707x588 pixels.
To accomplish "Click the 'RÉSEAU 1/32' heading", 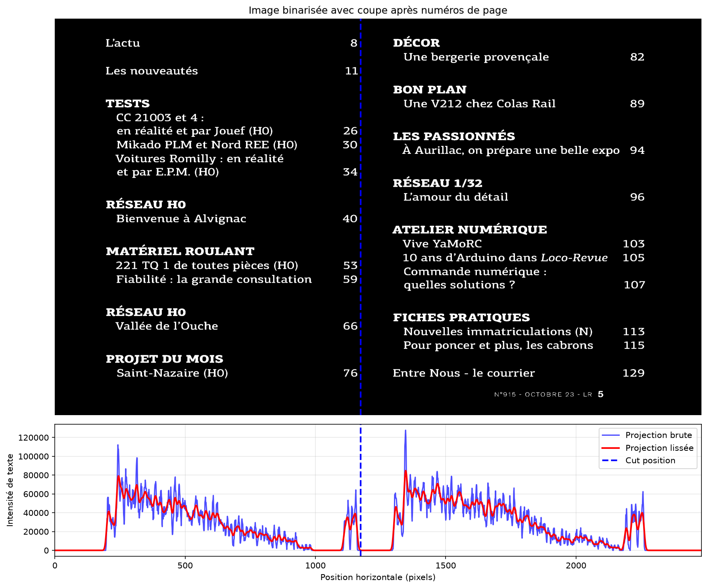I will tap(438, 183).
